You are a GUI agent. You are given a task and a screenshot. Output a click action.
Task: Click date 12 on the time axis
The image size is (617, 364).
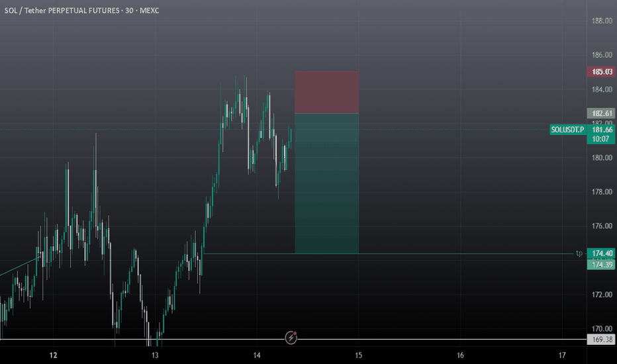[53, 355]
